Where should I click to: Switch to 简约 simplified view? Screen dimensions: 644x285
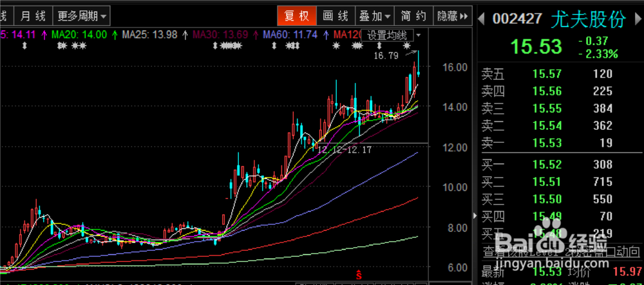click(x=413, y=16)
